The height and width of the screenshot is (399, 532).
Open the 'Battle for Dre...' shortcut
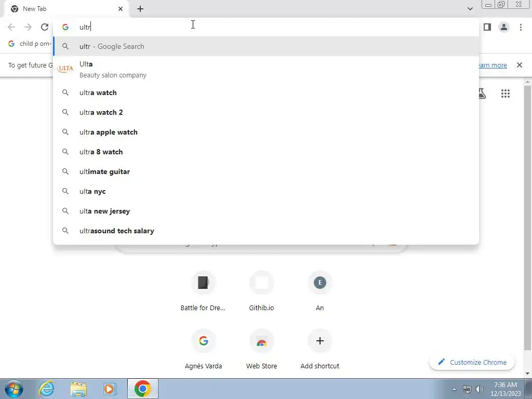(203, 291)
